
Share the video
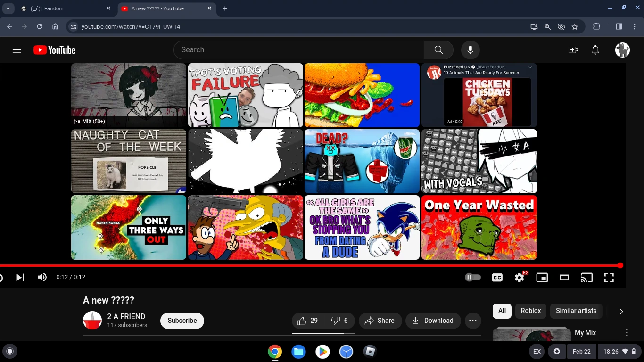(x=380, y=321)
